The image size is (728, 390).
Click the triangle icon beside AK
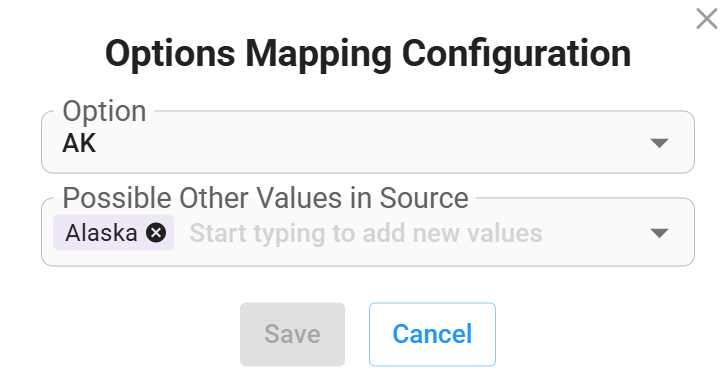click(x=659, y=143)
